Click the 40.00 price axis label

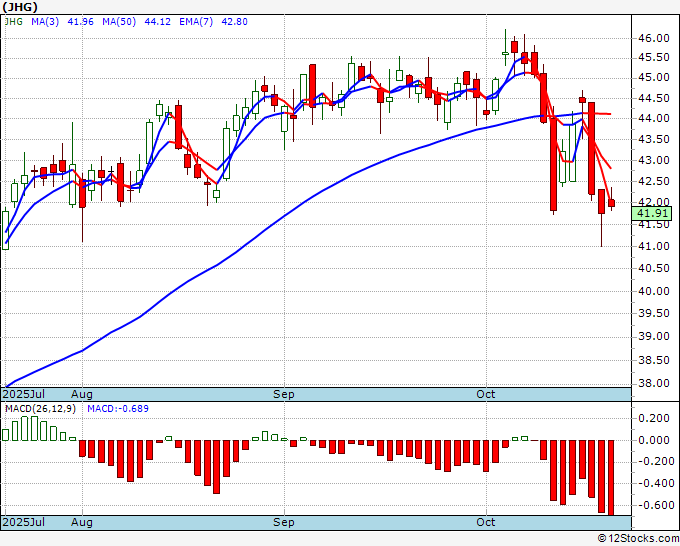point(654,291)
